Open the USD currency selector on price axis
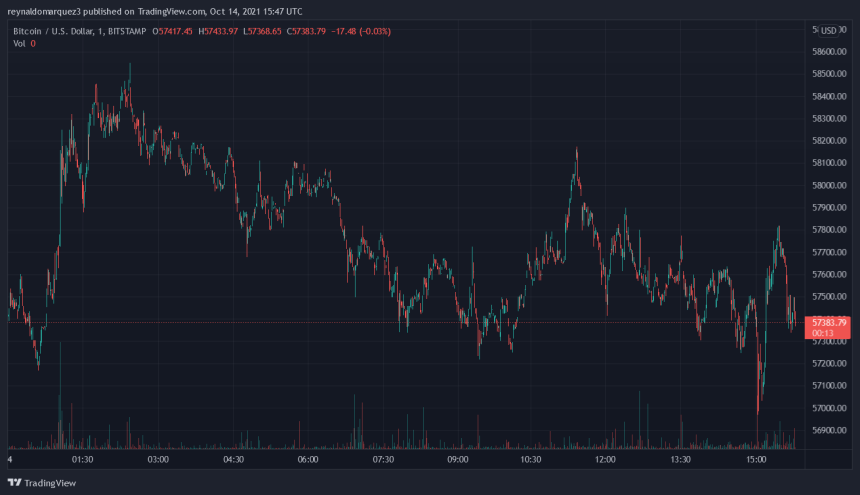860x495 pixels. coord(828,31)
